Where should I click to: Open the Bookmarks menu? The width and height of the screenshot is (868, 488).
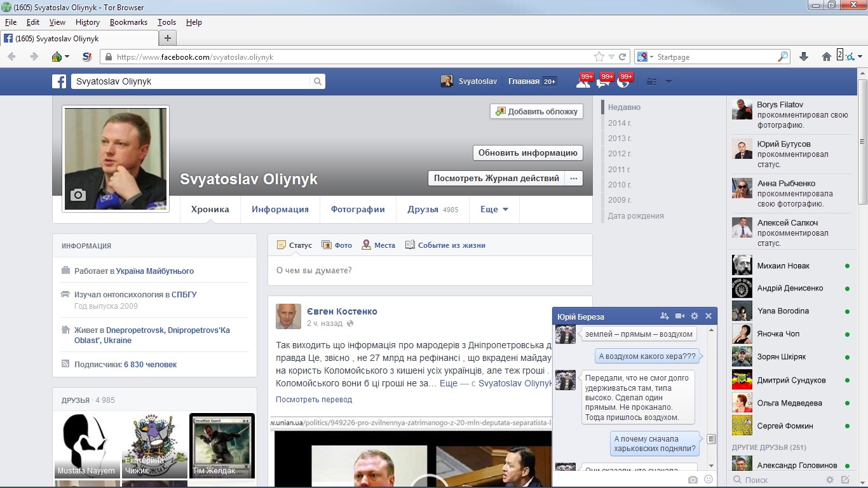pos(128,22)
